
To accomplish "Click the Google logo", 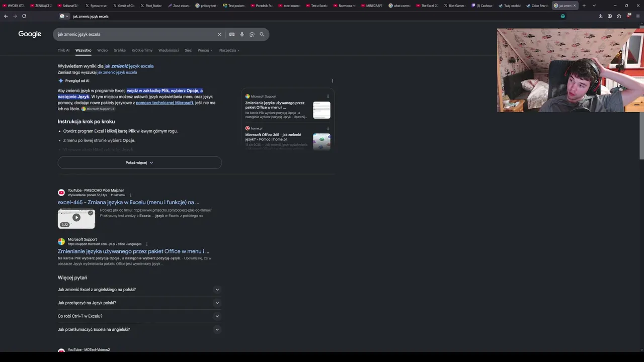I will 30,34.
